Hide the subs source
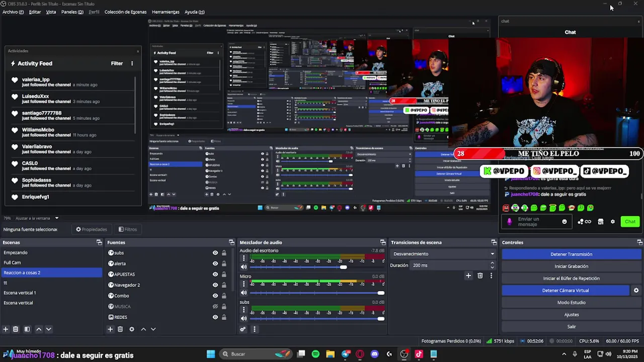The image size is (644, 362). pyautogui.click(x=215, y=253)
